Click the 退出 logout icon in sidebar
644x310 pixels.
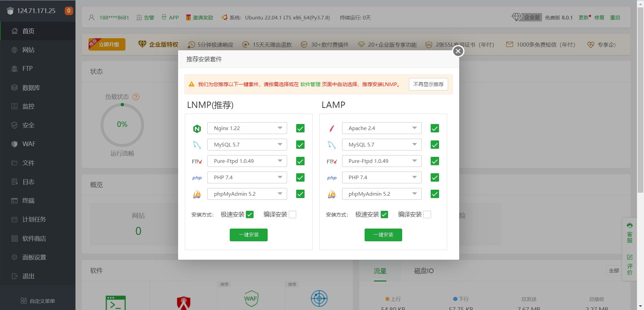14,276
